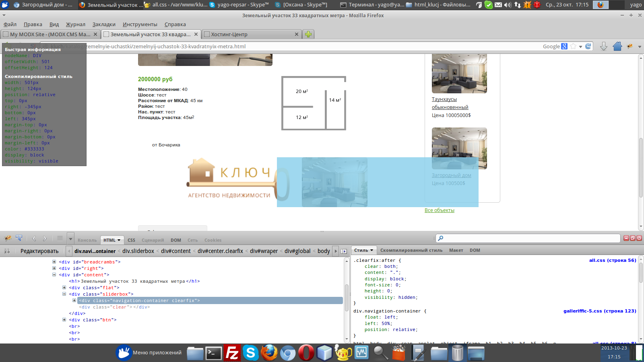This screenshot has height=362, width=644.
Task: Open the all.css (строка 56) source link
Action: click(x=613, y=260)
